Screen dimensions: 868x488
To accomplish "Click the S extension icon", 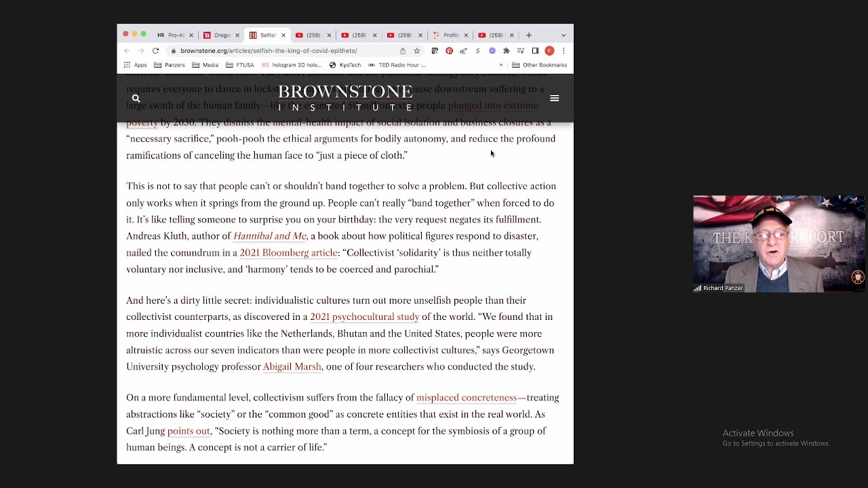I will (477, 51).
